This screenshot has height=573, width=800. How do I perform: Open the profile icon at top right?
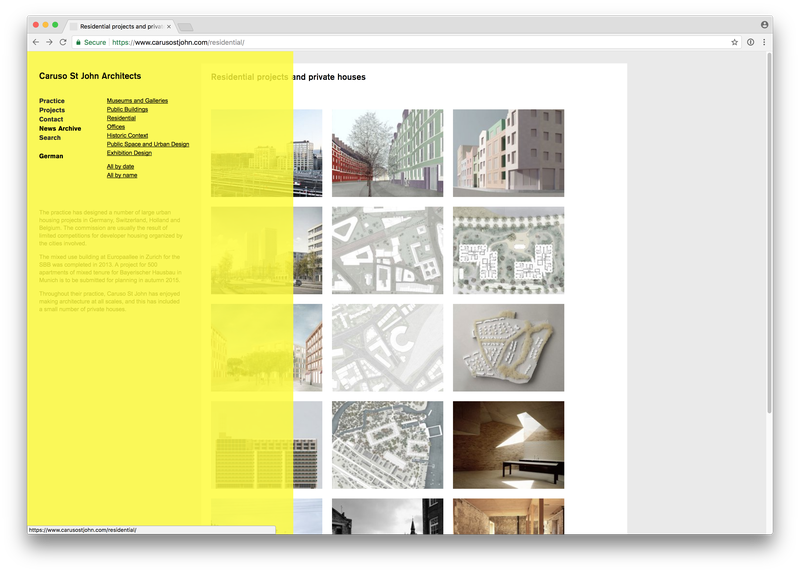click(x=764, y=24)
